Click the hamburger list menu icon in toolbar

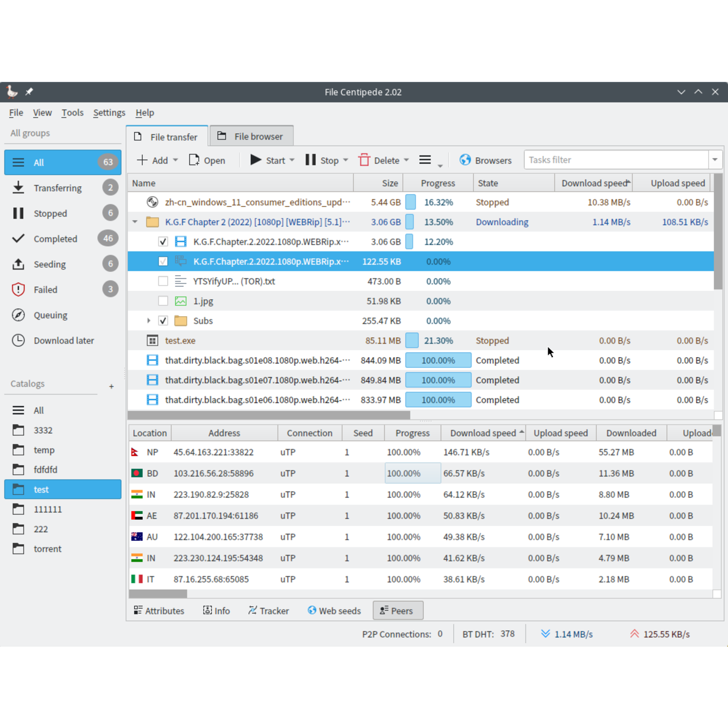(425, 160)
